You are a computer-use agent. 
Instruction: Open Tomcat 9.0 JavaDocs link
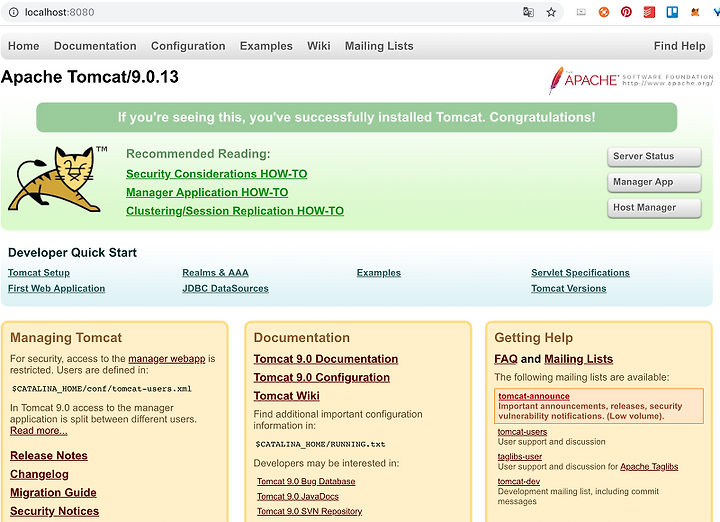pos(298,496)
